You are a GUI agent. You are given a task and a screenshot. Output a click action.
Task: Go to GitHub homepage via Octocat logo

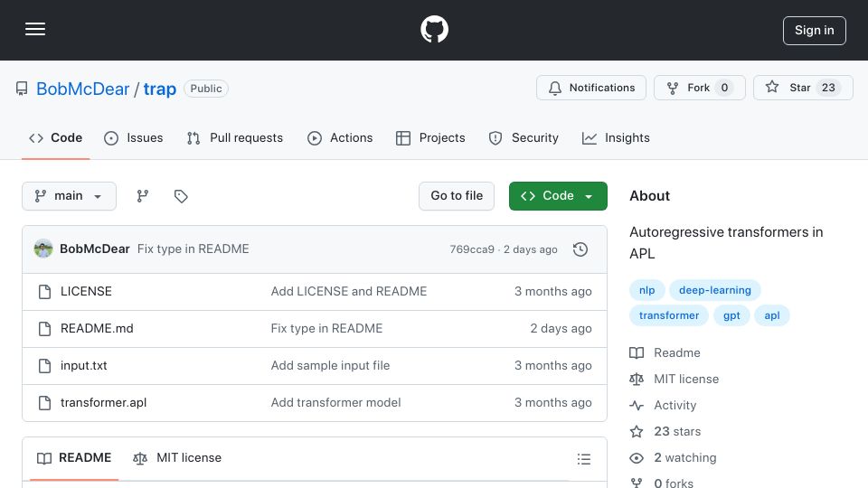(434, 29)
